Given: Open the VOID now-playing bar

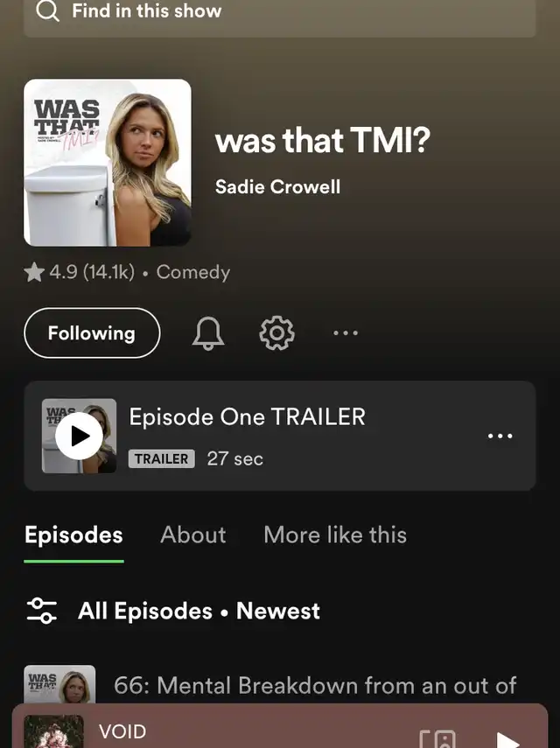Looking at the screenshot, I should [279, 726].
